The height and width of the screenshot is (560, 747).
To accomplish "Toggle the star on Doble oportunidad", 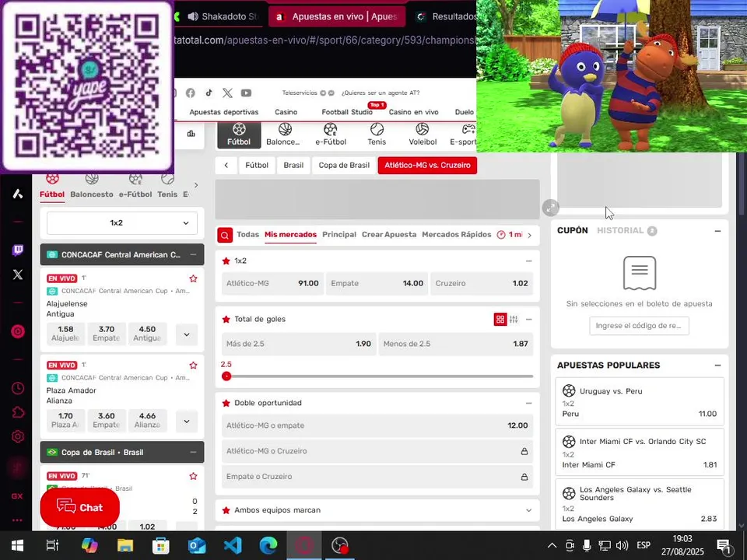I will 226,403.
